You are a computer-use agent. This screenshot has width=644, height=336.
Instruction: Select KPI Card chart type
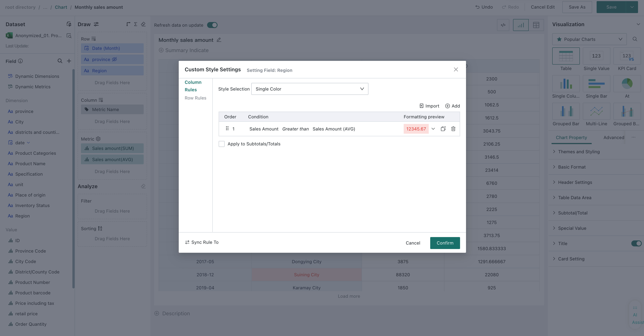[627, 59]
